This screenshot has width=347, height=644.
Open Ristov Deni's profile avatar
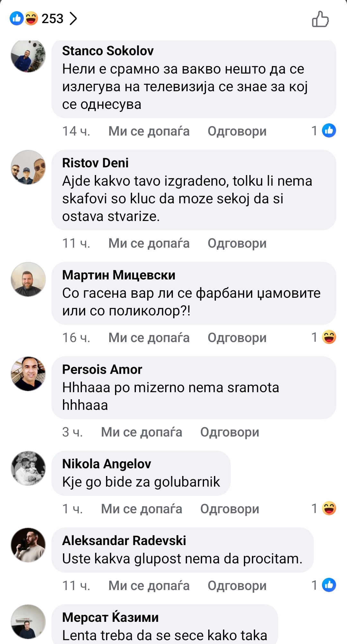[x=28, y=167]
